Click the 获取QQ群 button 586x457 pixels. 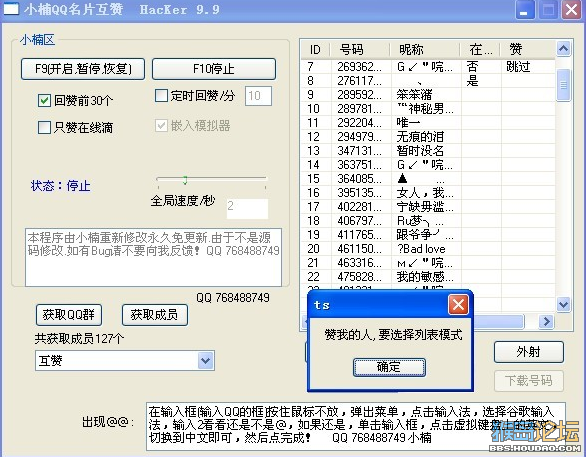coord(69,315)
